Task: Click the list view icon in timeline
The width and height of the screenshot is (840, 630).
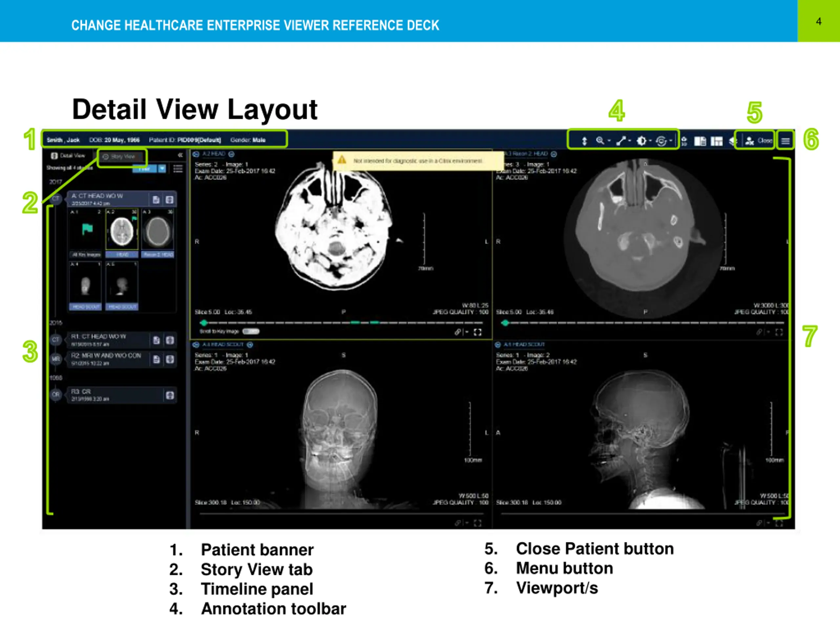Action: tap(178, 169)
